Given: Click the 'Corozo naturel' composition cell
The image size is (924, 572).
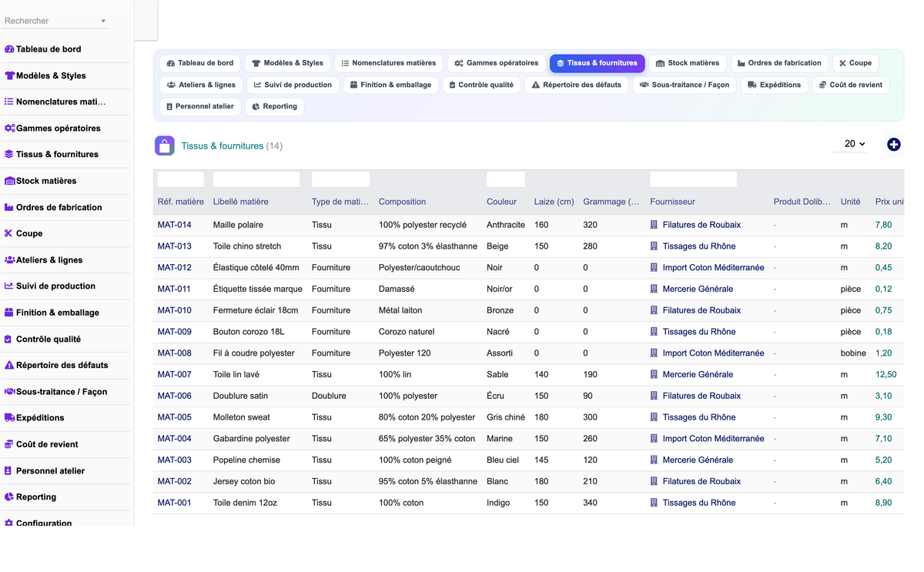Looking at the screenshot, I should [x=407, y=332].
